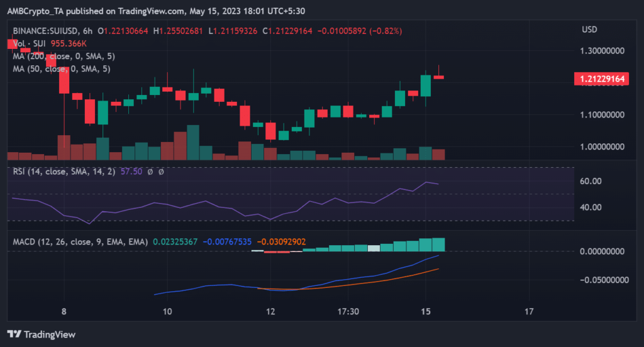Click the orange MACD signal line
This screenshot has width=644, height=347.
click(x=377, y=282)
